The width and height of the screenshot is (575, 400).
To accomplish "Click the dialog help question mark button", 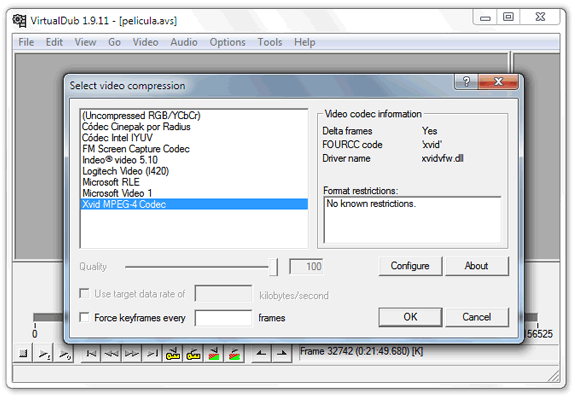I will click(x=466, y=81).
